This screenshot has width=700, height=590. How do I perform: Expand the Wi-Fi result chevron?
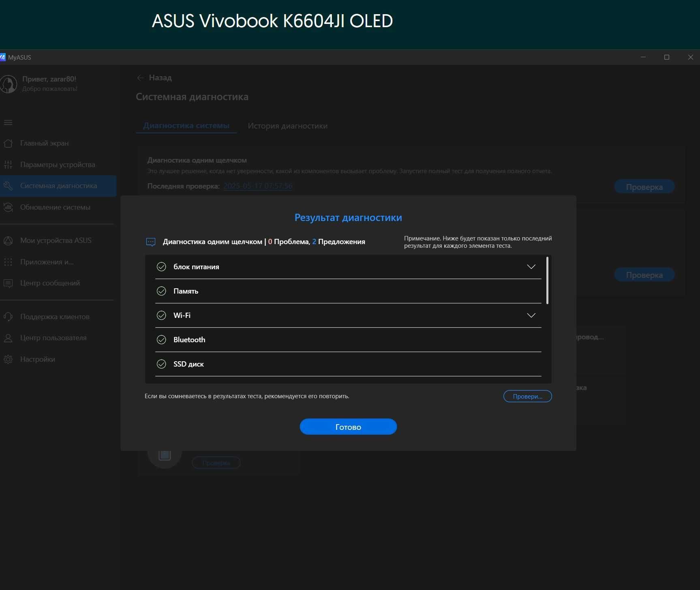click(531, 315)
